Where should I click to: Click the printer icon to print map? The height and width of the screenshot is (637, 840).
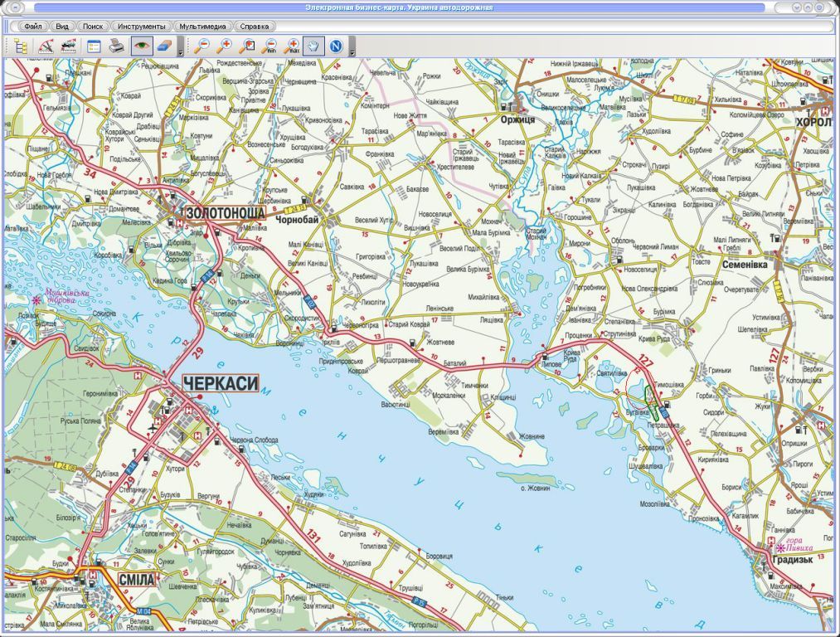117,46
